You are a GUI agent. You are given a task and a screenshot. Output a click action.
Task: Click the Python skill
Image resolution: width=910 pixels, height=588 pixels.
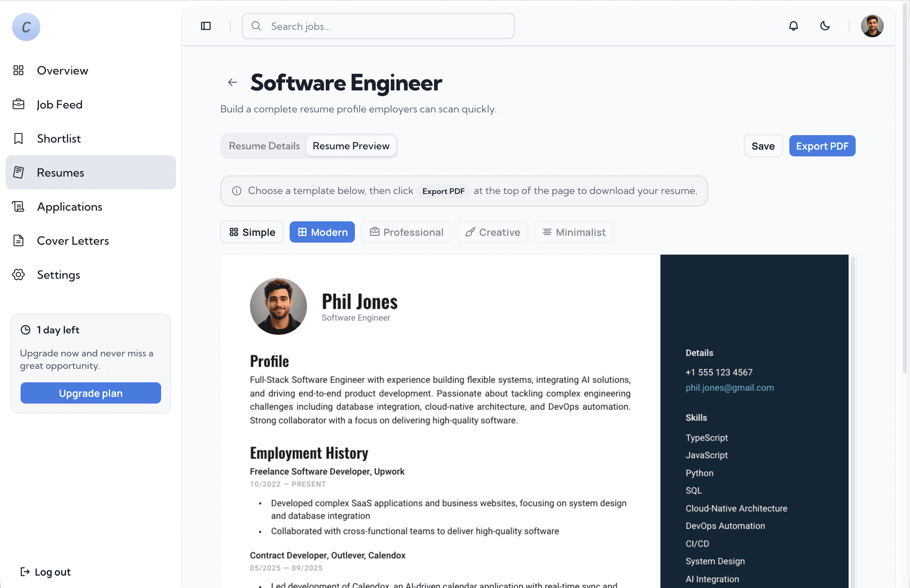click(699, 473)
